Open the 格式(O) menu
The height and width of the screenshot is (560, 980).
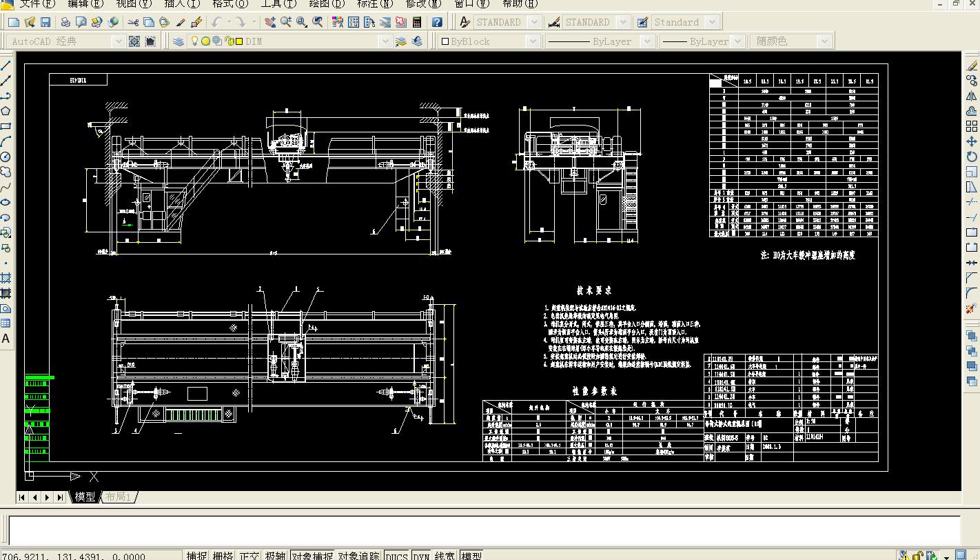click(x=229, y=4)
